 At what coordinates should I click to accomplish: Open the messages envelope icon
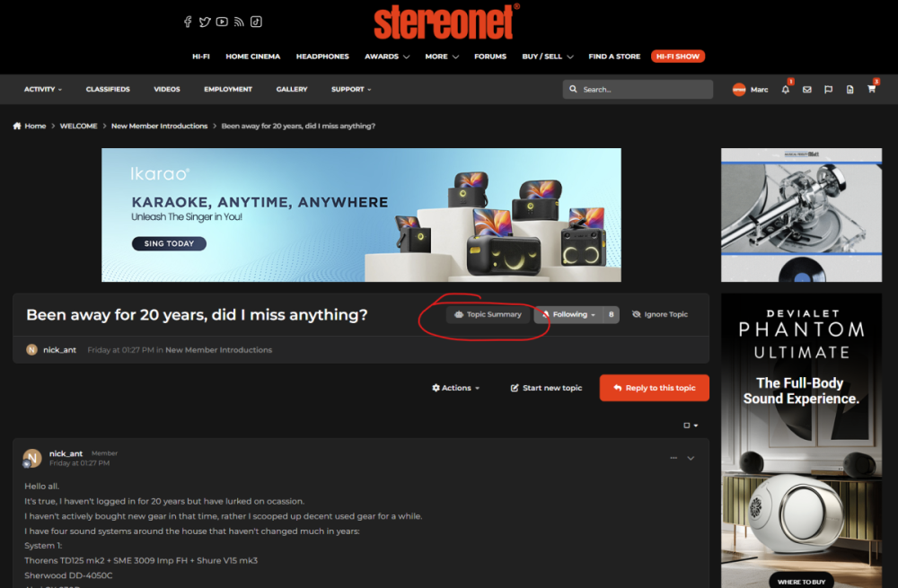[806, 90]
